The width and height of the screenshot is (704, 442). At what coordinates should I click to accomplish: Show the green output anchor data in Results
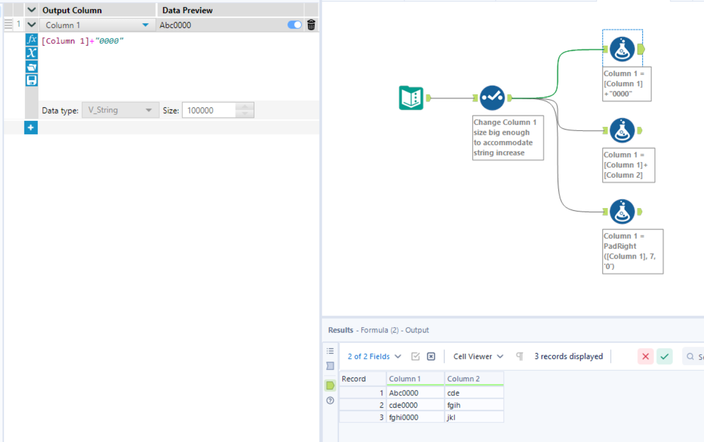(330, 385)
